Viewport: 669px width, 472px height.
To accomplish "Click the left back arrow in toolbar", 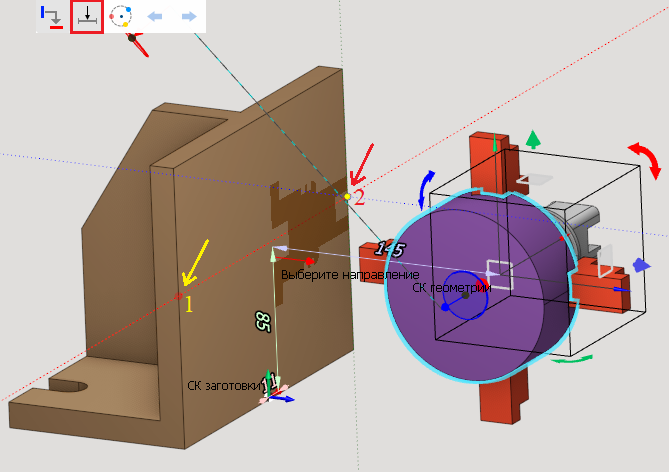I will (x=154, y=17).
